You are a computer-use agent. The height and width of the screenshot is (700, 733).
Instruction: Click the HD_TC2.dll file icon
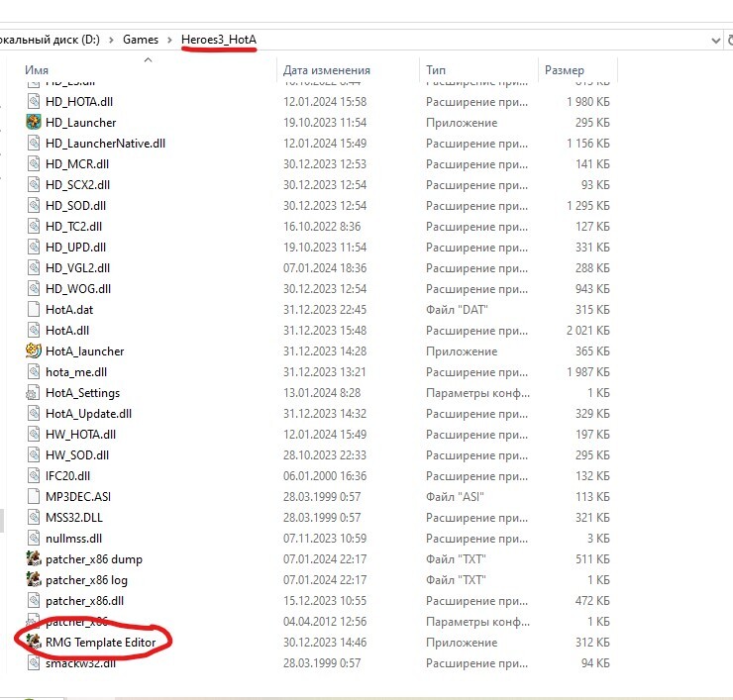(34, 226)
